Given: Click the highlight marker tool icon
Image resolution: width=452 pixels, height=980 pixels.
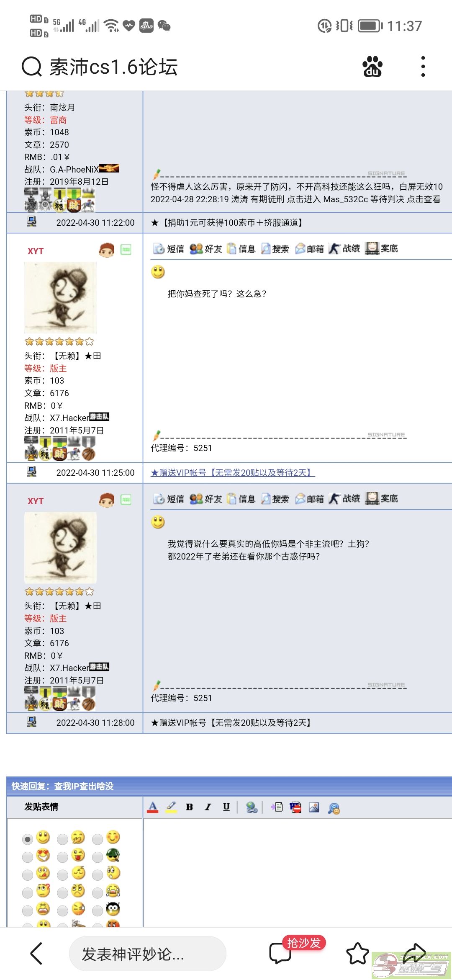Looking at the screenshot, I should (171, 807).
